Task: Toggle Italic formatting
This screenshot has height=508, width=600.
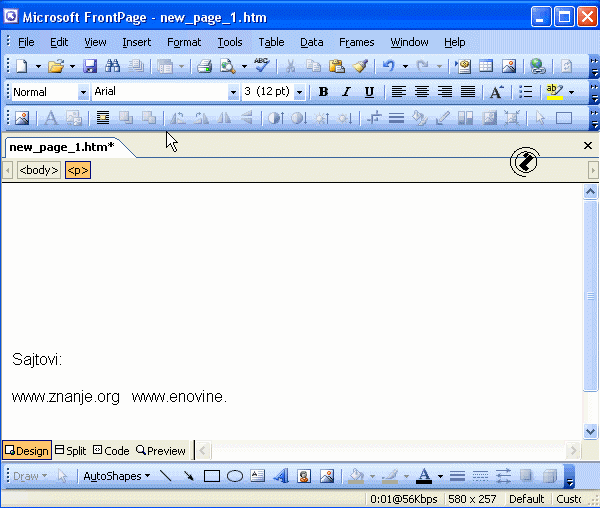Action: pos(346,92)
